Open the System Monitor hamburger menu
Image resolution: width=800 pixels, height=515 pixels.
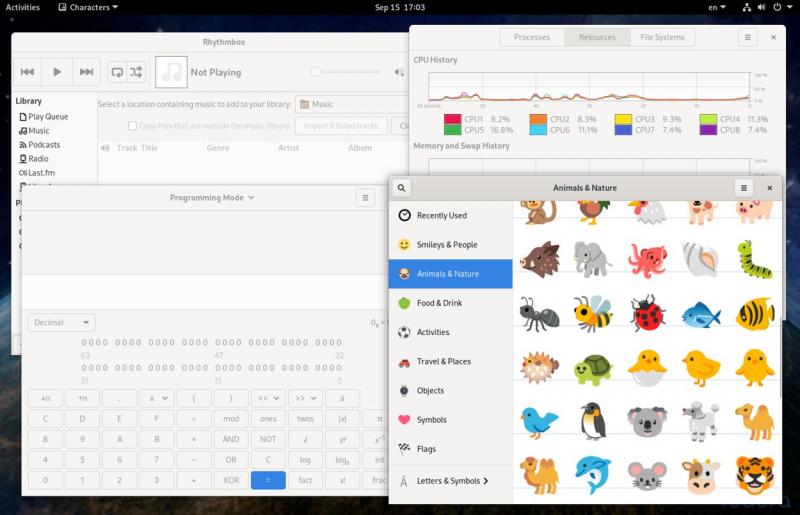pos(747,37)
